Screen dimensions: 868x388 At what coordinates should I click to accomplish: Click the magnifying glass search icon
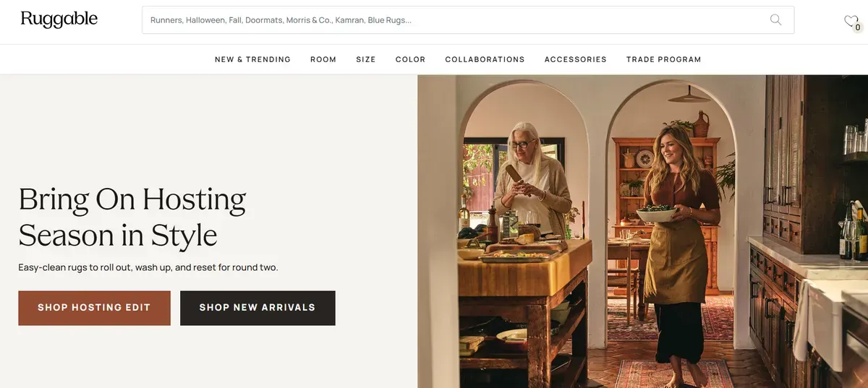click(775, 20)
